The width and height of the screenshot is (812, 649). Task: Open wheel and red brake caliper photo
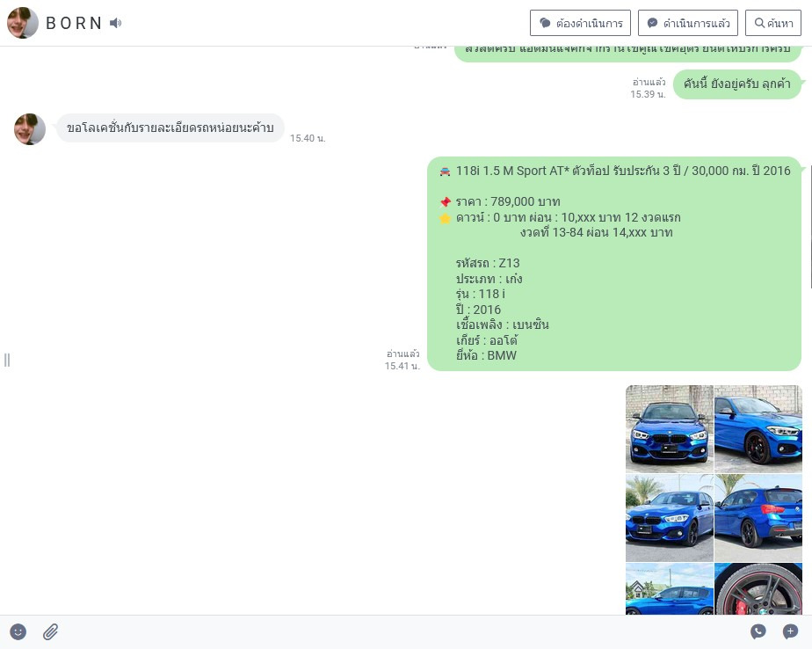[758, 589]
